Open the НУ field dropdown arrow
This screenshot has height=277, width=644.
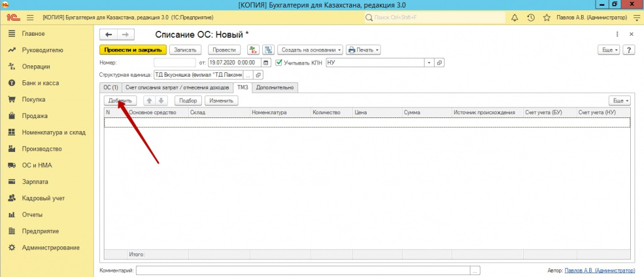coord(429,63)
